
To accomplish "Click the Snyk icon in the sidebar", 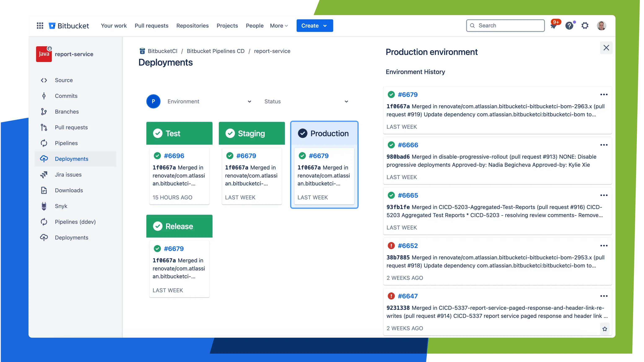I will click(44, 206).
